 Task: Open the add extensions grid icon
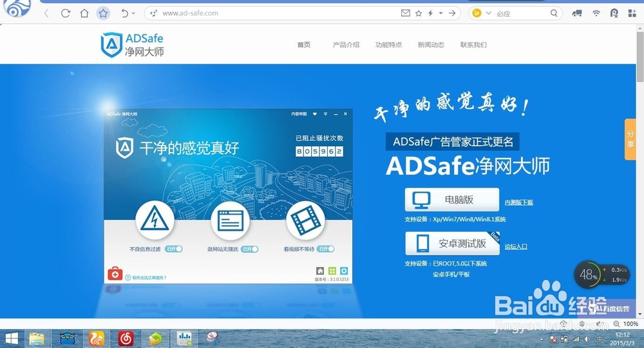632,13
